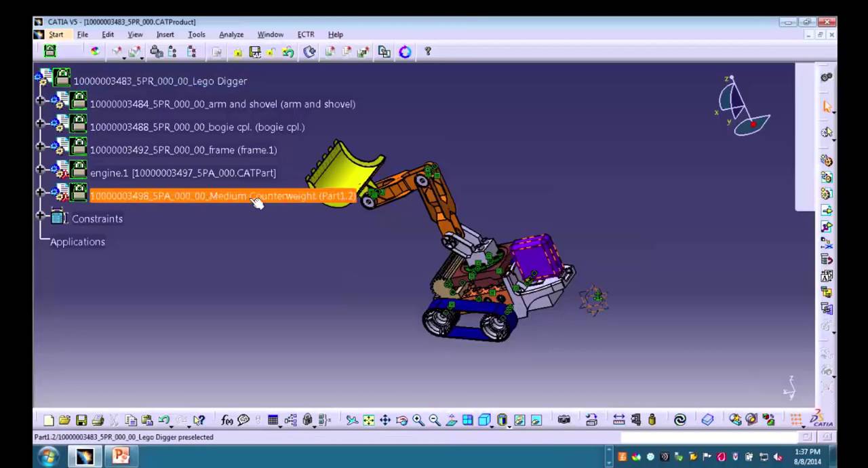Select engine.1 CATPart tree item

pyautogui.click(x=182, y=174)
